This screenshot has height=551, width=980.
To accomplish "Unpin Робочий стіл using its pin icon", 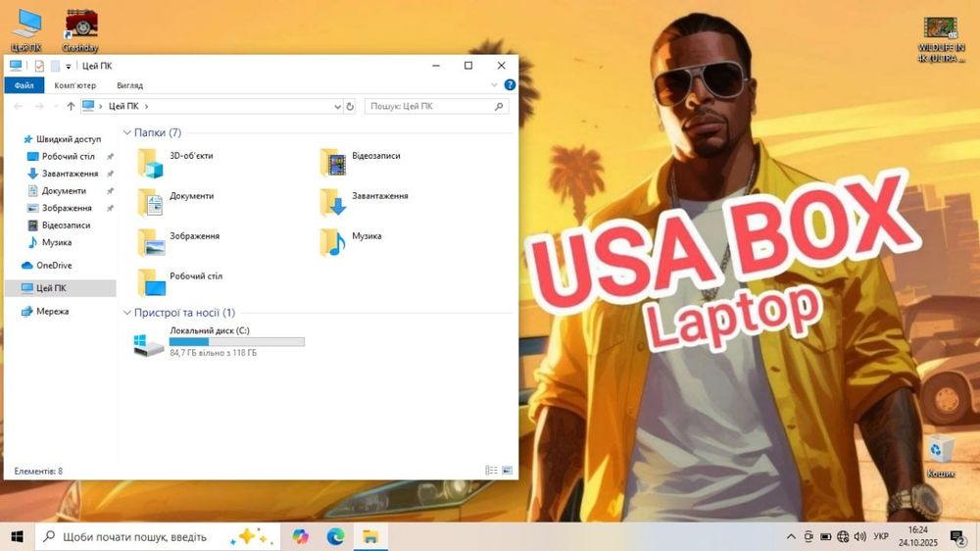I will (110, 156).
